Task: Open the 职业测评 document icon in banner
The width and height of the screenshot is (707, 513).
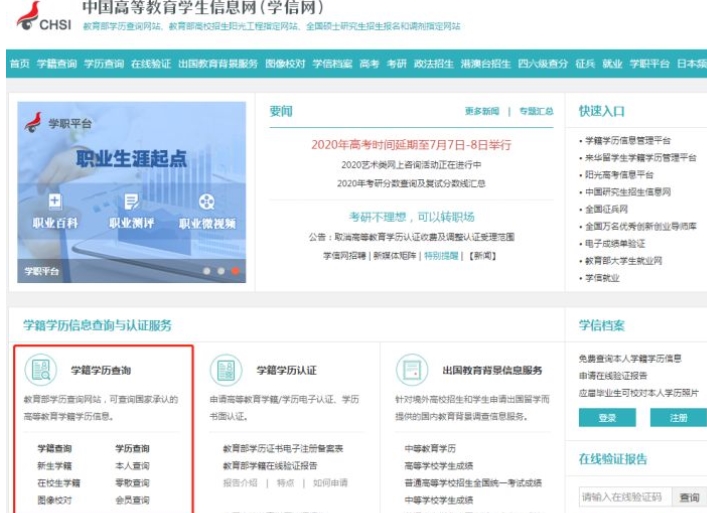Action: click(x=132, y=202)
